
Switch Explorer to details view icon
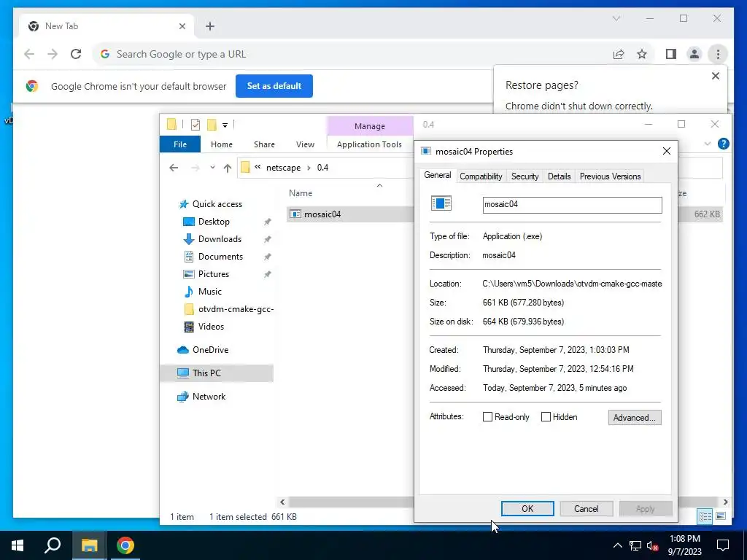pyautogui.click(x=705, y=516)
